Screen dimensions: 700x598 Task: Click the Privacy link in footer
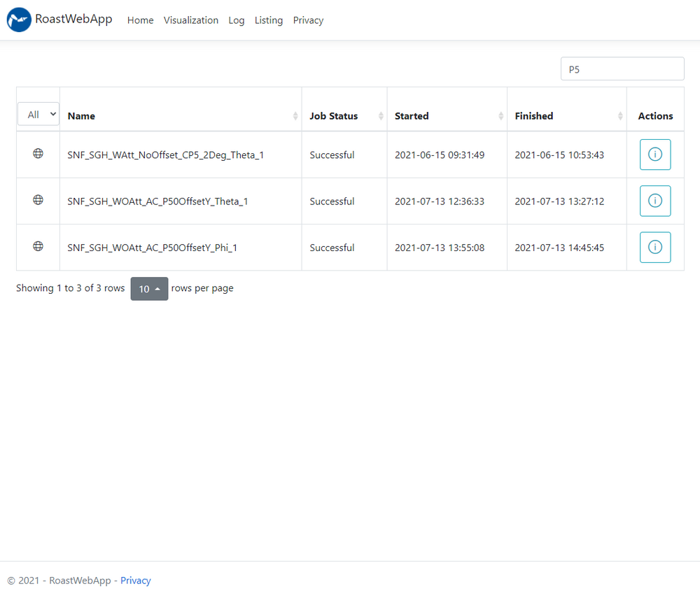coord(136,581)
